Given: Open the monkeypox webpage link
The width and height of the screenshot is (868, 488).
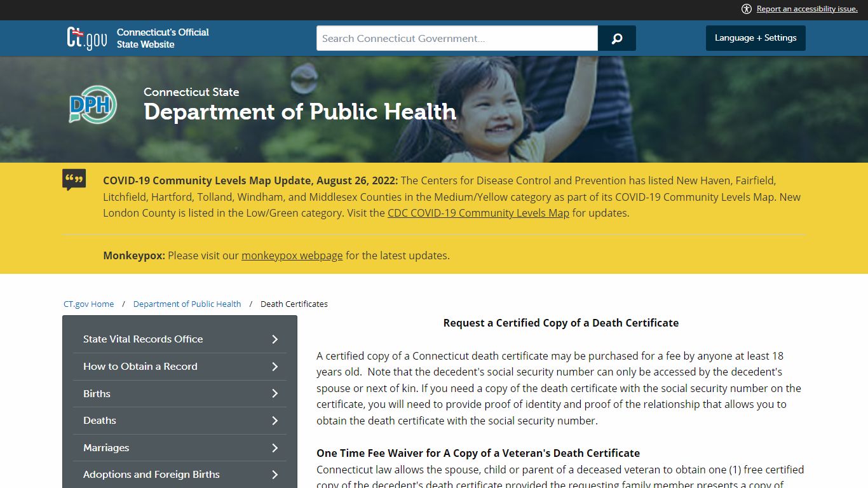Looking at the screenshot, I should [x=292, y=255].
